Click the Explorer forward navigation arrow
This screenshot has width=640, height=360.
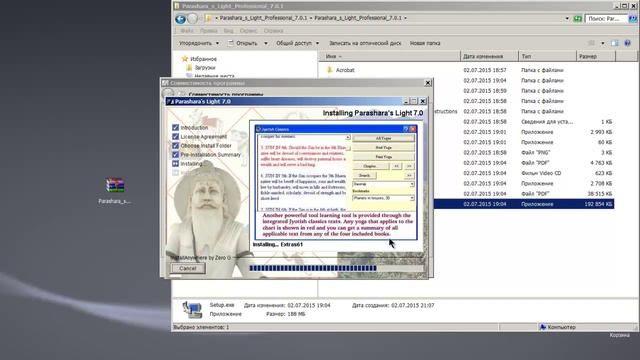pos(192,18)
